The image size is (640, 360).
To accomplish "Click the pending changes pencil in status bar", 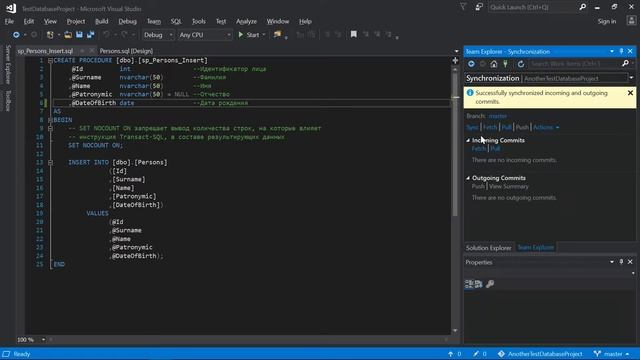I will coord(480,354).
